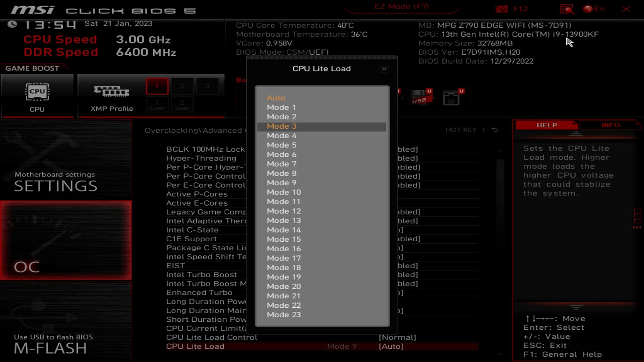Open the Settings motherboard section

tap(66, 160)
